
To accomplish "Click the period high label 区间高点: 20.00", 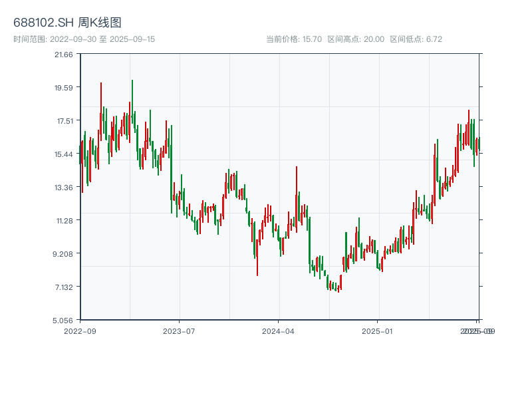I will pyautogui.click(x=356, y=39).
